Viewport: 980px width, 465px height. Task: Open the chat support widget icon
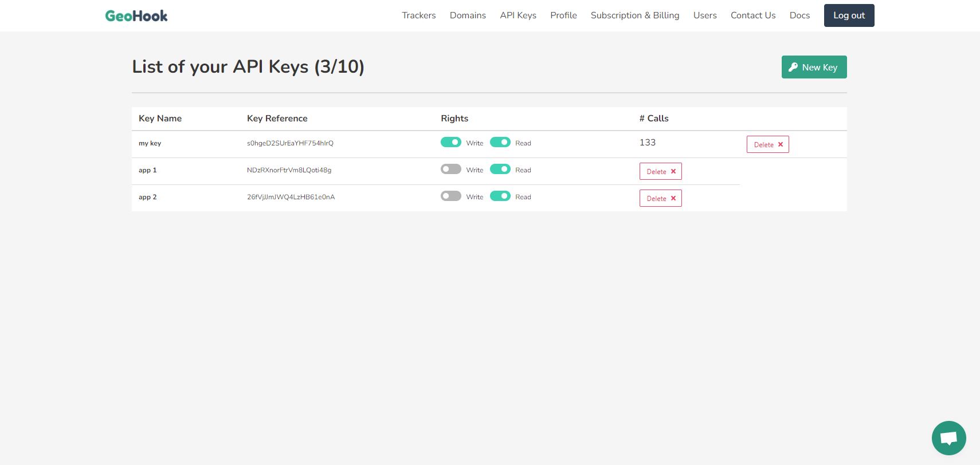pos(948,438)
